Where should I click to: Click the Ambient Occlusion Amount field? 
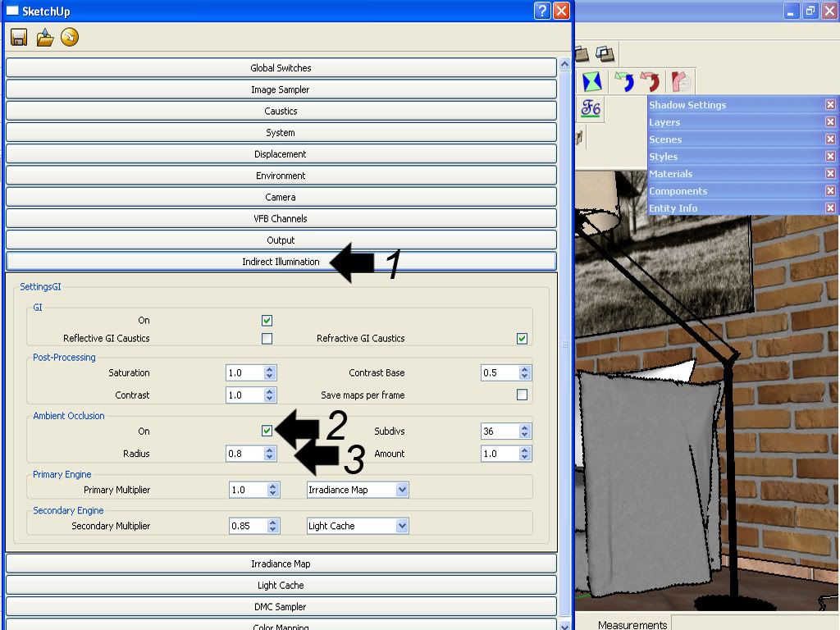point(500,454)
